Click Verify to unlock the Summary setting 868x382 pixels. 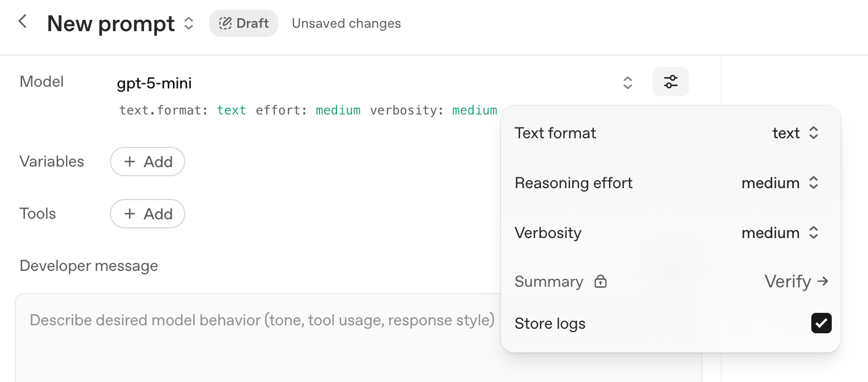tap(788, 281)
